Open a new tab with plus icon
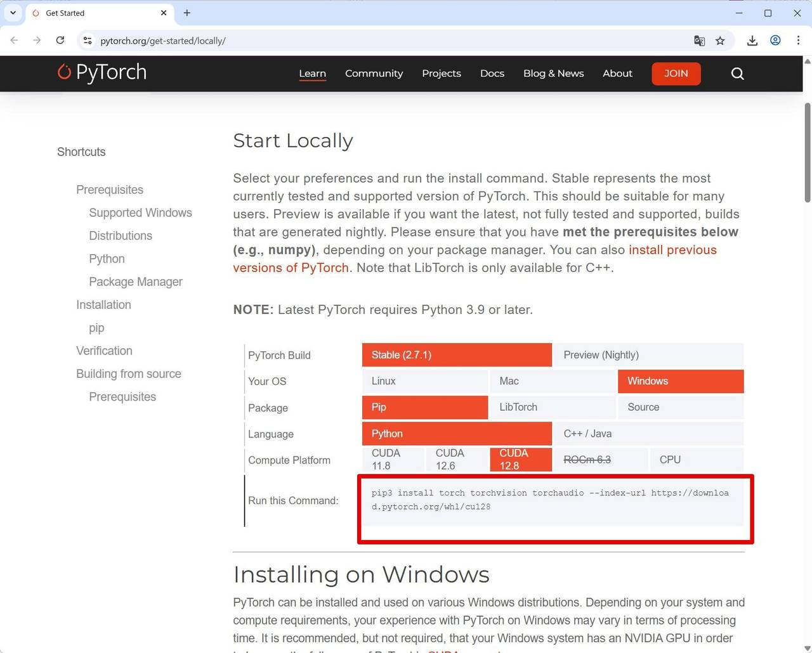The width and height of the screenshot is (812, 653). pos(187,13)
